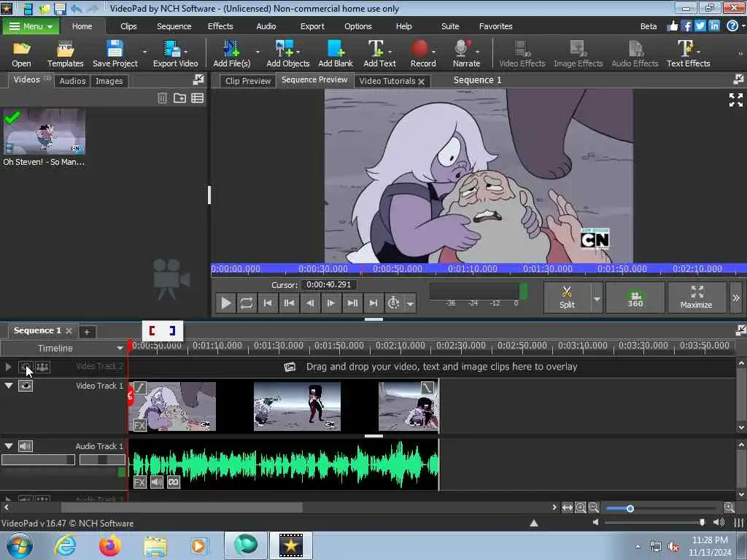Jump to the start of the sequence
This screenshot has width=747, height=560.
[x=268, y=303]
